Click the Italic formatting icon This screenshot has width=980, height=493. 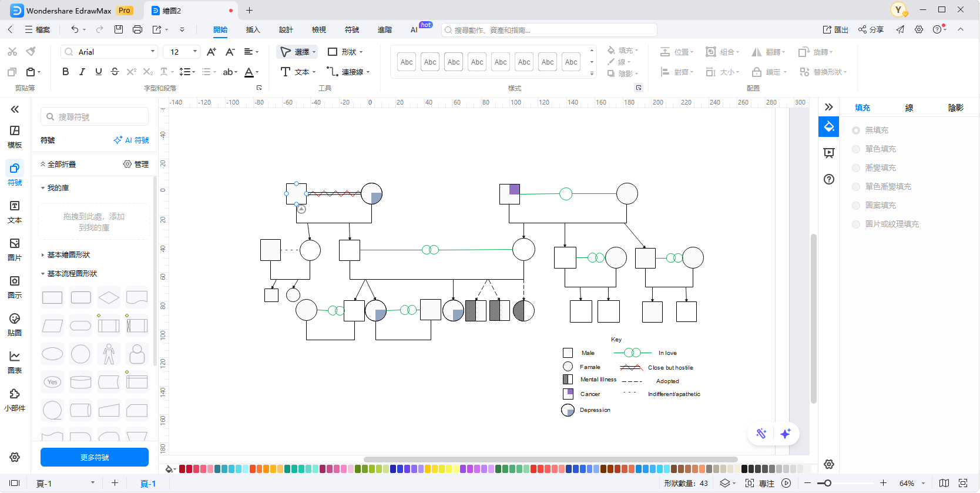coord(82,72)
